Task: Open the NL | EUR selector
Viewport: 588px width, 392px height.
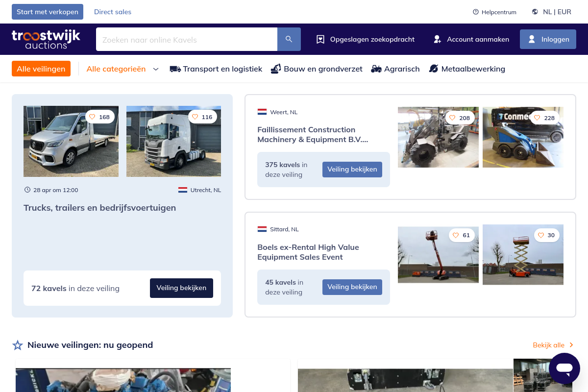Action: pos(556,12)
